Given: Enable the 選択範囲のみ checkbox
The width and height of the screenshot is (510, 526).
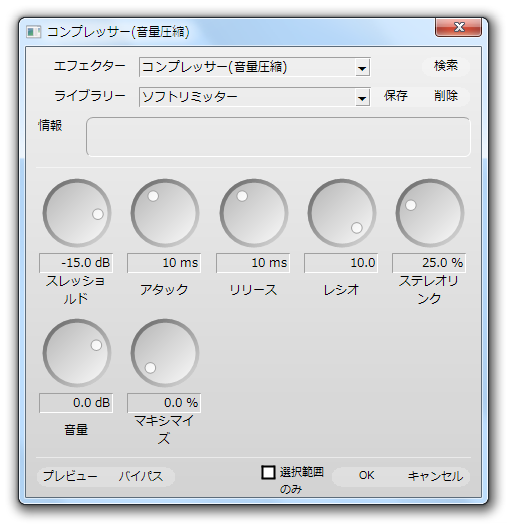Looking at the screenshot, I should point(268,472).
